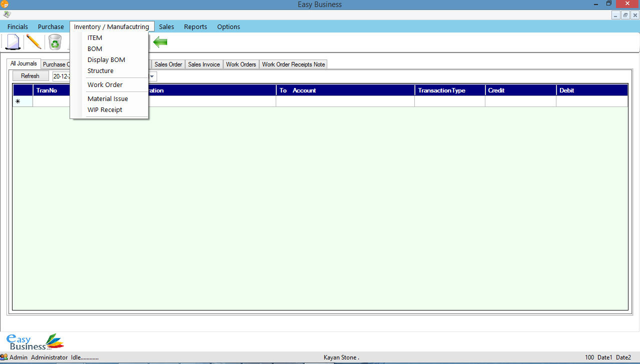Viewport: 640px width, 364px height.
Task: Click the pencil Edit toolbar icon
Action: pyautogui.click(x=34, y=41)
